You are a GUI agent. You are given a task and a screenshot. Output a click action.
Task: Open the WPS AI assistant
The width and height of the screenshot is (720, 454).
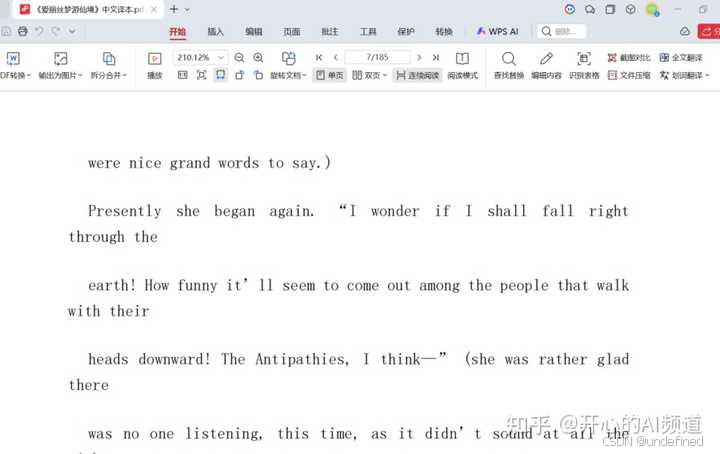(497, 31)
